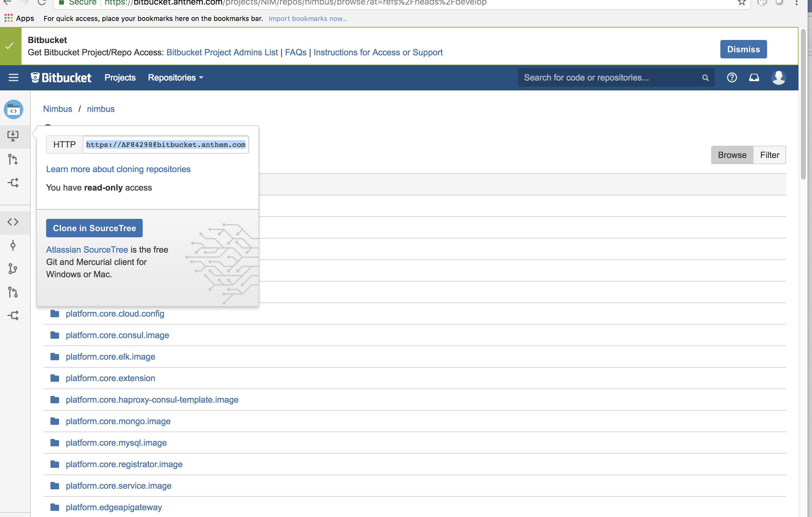The image size is (812, 517).
Task: Open Commits icon in sidebar
Action: click(x=13, y=245)
